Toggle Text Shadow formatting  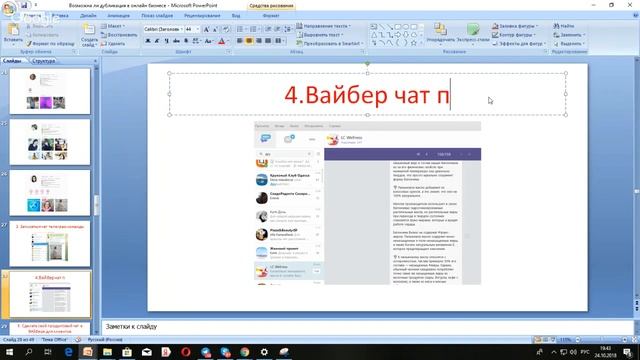pyautogui.click(x=186, y=41)
